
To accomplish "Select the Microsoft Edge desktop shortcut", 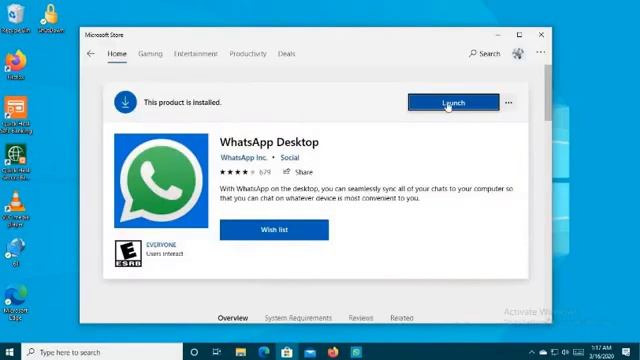I will click(x=16, y=303).
